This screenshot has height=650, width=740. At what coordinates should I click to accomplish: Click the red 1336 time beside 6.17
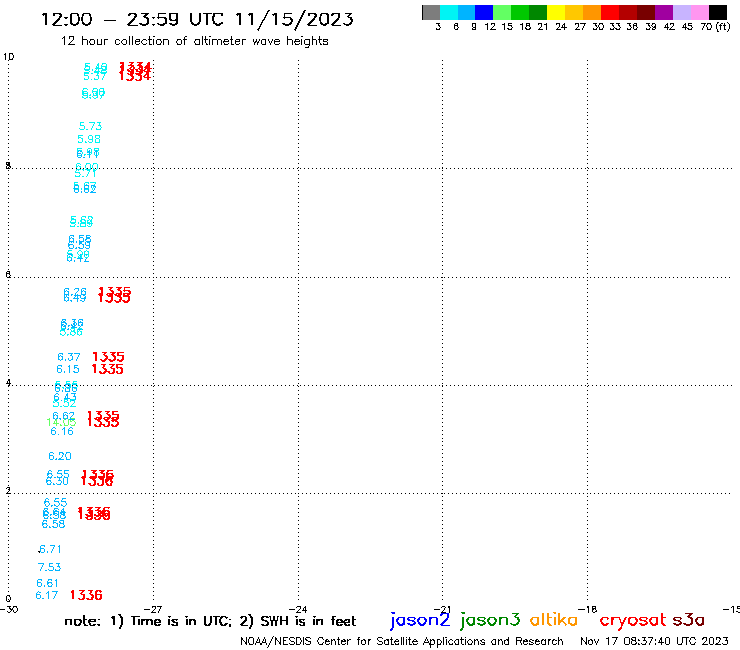pyautogui.click(x=86, y=595)
